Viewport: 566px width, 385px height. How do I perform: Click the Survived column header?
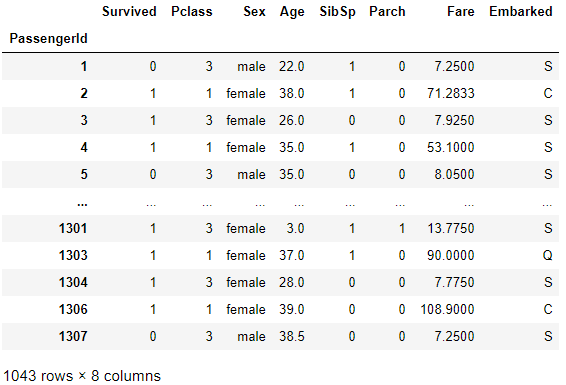[x=129, y=12]
